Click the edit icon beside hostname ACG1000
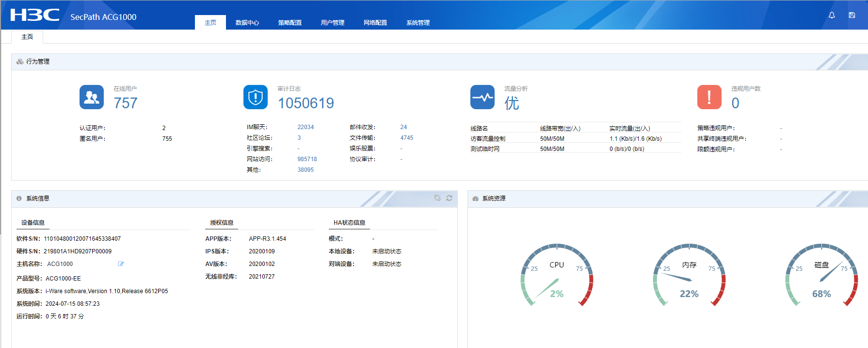This screenshot has height=348, width=868. point(121,264)
